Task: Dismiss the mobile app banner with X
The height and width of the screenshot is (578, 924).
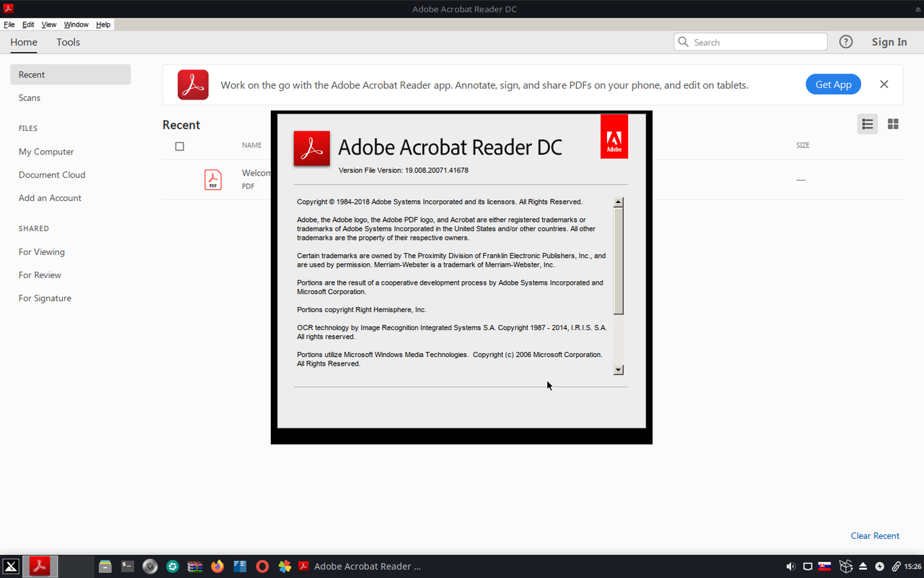Action: [x=884, y=85]
